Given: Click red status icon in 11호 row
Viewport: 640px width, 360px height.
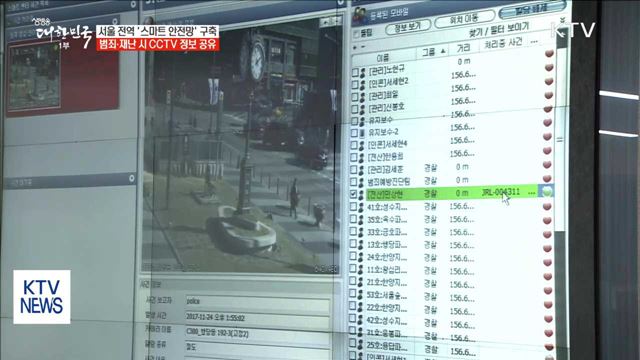Looking at the screenshot, I should pyautogui.click(x=548, y=276).
